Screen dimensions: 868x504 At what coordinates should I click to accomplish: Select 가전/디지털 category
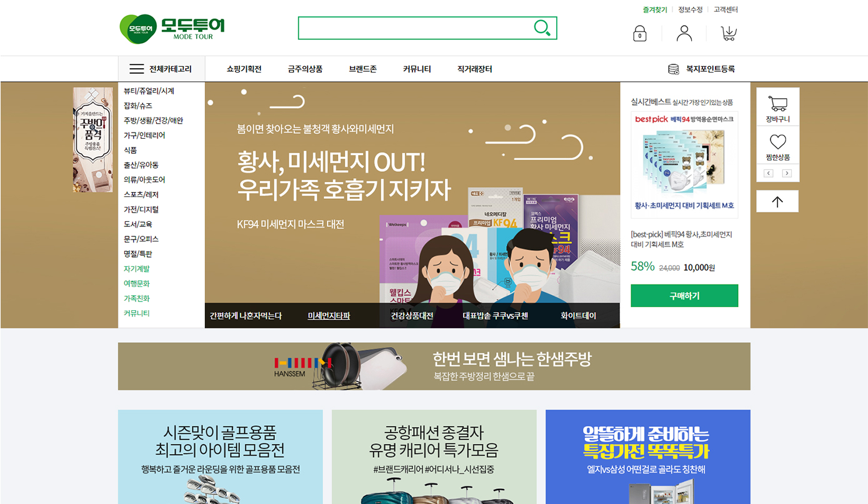click(141, 209)
